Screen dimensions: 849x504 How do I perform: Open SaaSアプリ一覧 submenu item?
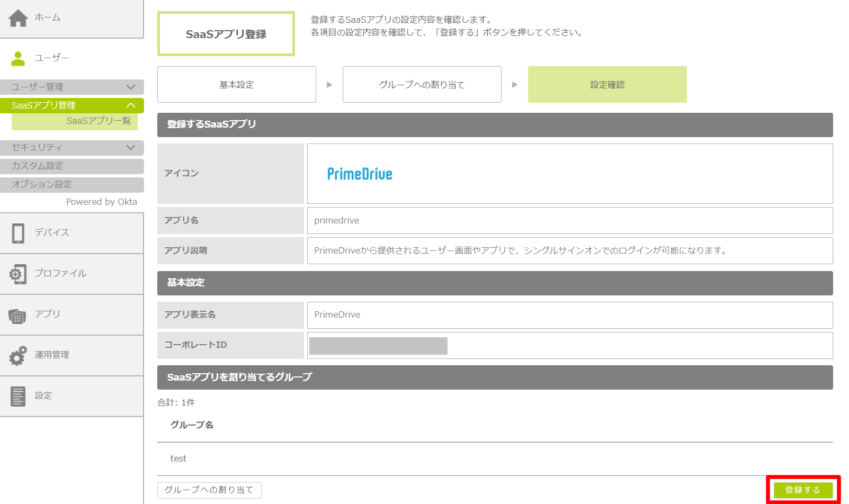(75, 121)
